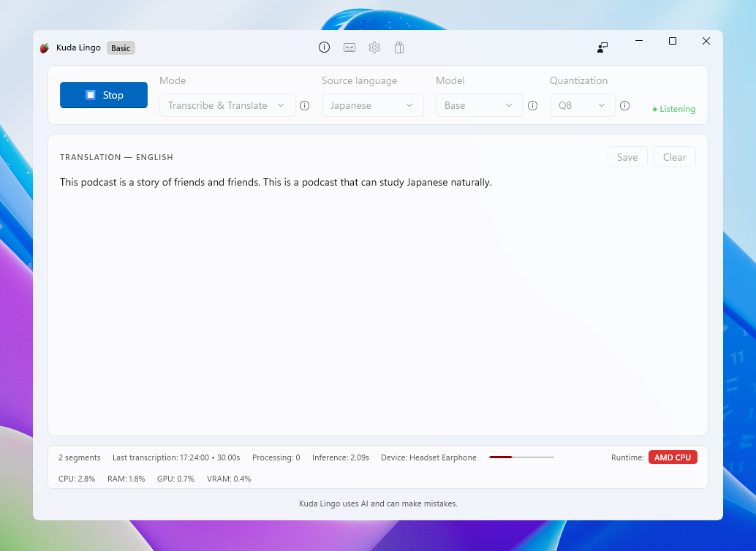
Task: Click the 'GPU: 0.7%' usage readout
Action: (x=175, y=479)
